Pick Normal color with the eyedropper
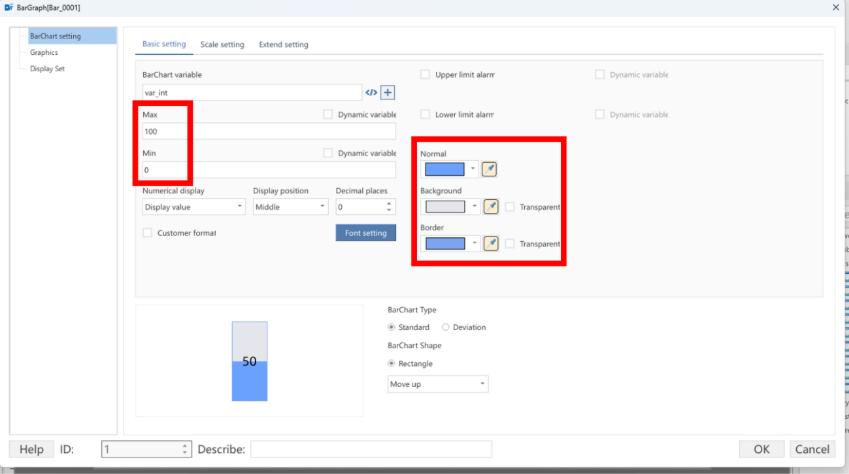This screenshot has width=849, height=474. pyautogui.click(x=489, y=169)
